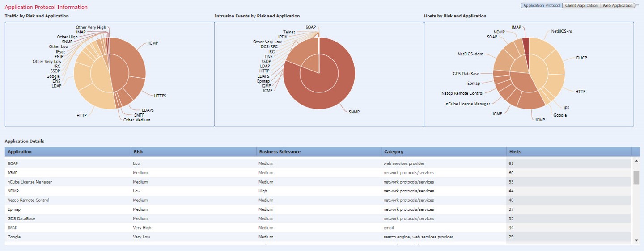This screenshot has height=251, width=644.
Task: Click the table scroll up arrow
Action: 636,161
